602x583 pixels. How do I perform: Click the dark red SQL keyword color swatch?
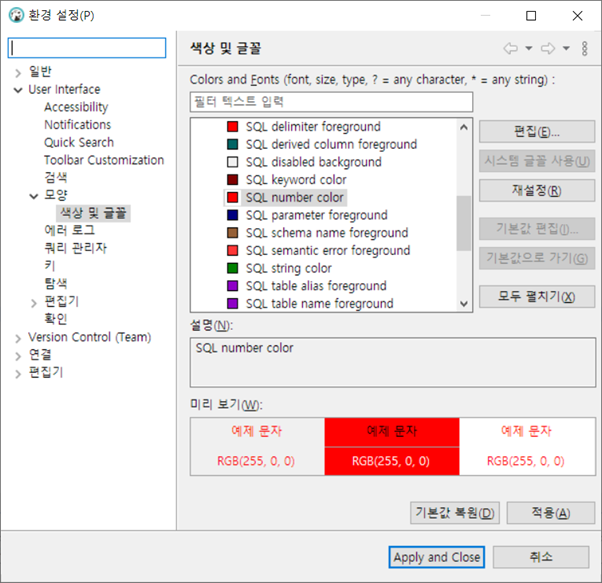point(232,179)
